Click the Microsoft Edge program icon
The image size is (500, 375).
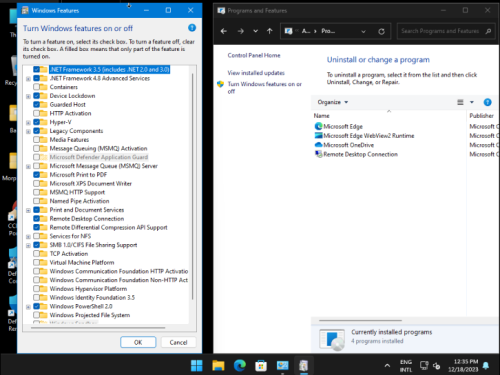pyautogui.click(x=318, y=126)
